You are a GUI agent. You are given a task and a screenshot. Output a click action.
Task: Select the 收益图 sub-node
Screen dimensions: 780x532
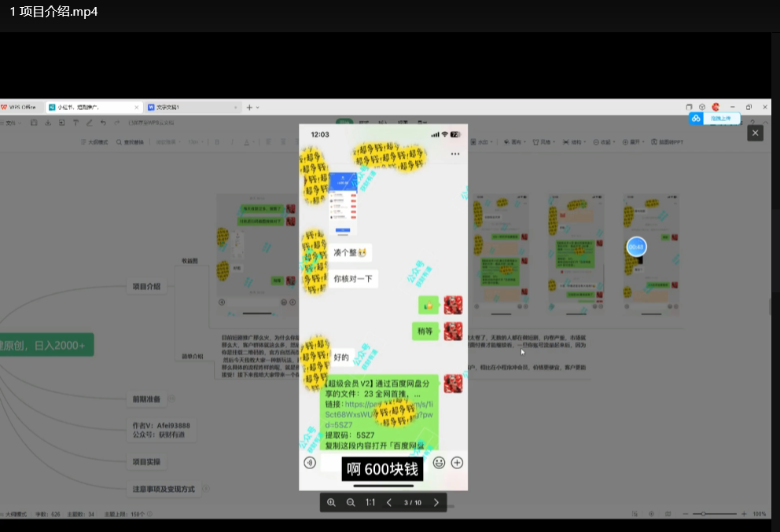tap(189, 261)
